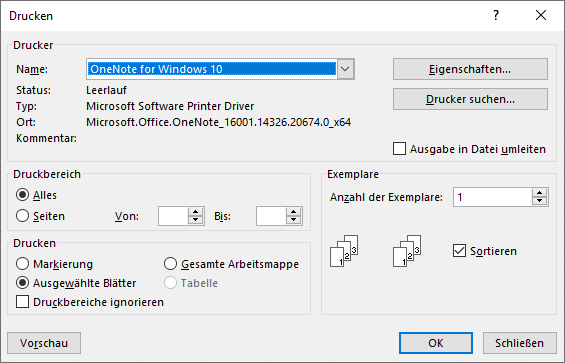Select Ausgewählte Blätter option

tap(22, 283)
